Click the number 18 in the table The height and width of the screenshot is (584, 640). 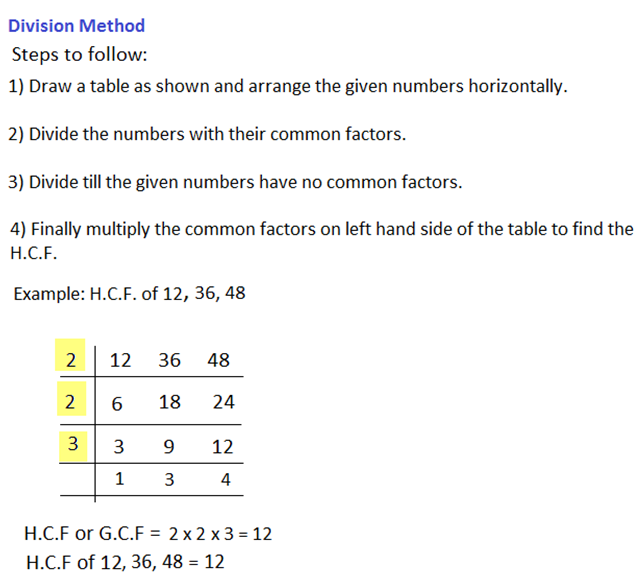pyautogui.click(x=170, y=402)
